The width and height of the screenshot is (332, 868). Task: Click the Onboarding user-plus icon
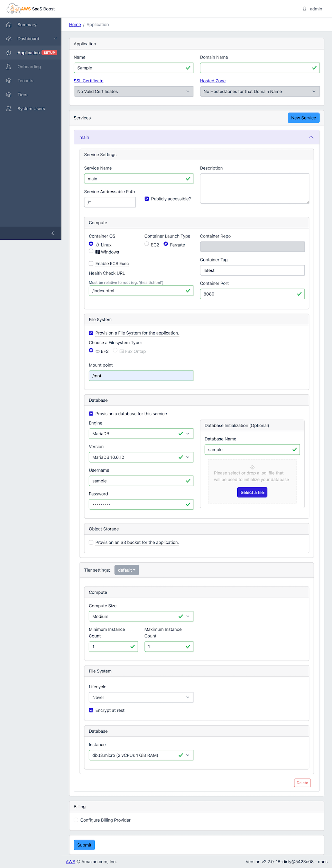pyautogui.click(x=9, y=66)
